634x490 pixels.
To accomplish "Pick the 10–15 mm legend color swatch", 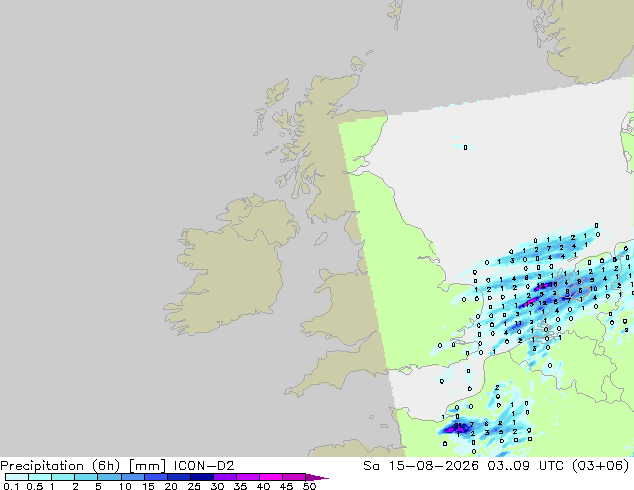I will pyautogui.click(x=133, y=477).
